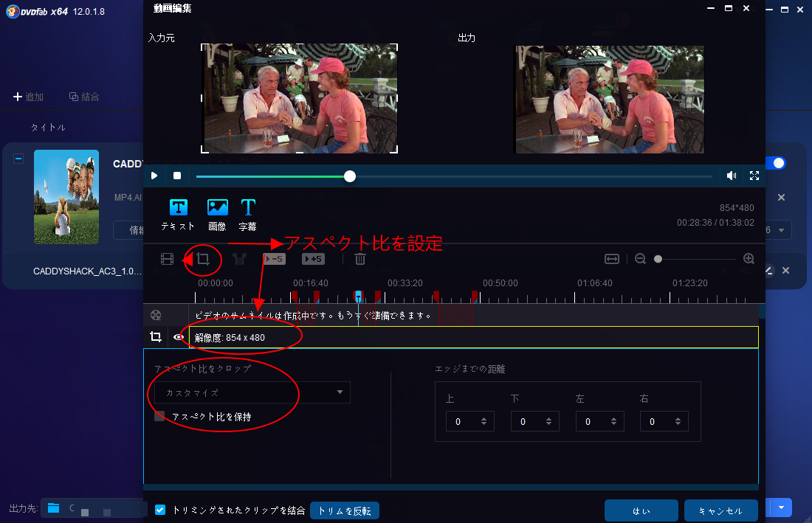Add a 画像 image overlay

(x=218, y=215)
